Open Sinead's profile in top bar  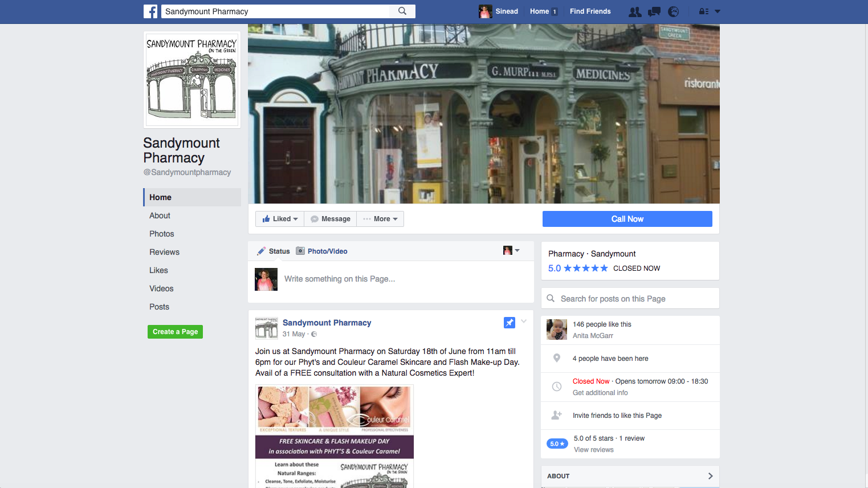[x=499, y=11]
